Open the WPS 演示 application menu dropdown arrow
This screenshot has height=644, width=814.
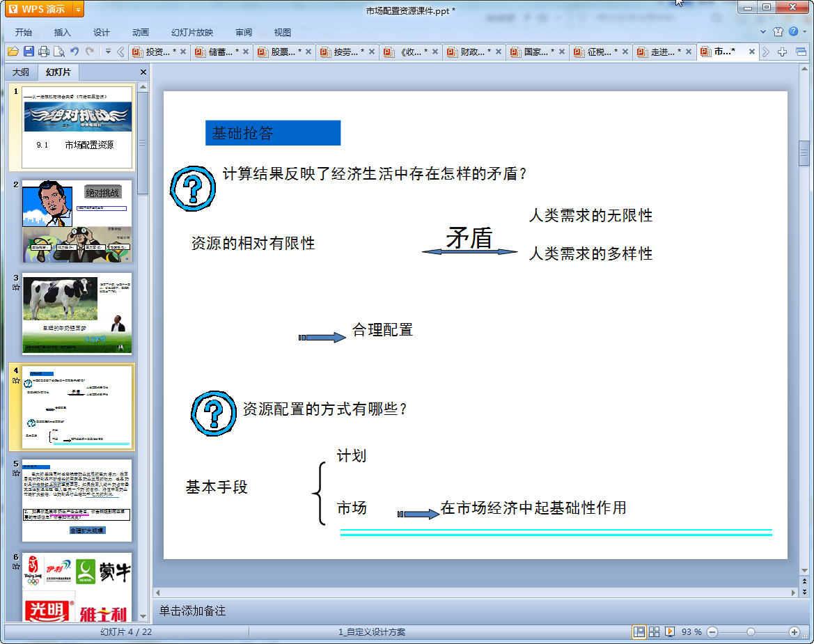(x=78, y=9)
